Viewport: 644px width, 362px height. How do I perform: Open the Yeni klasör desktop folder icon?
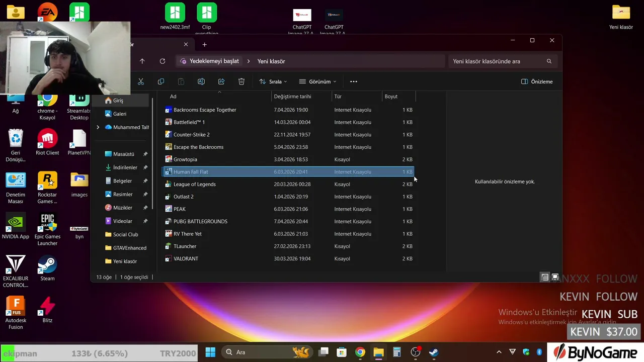coord(621,17)
